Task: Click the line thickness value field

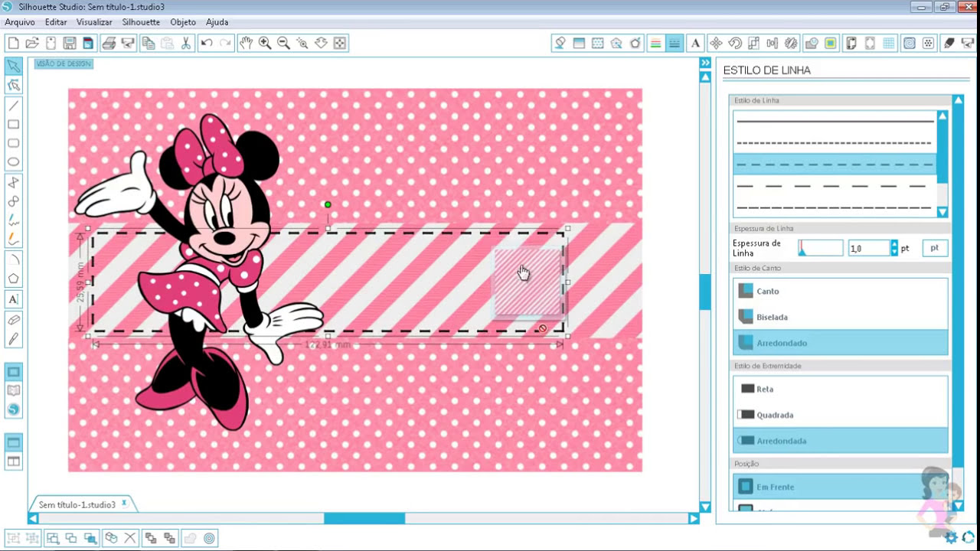Action: [x=869, y=248]
